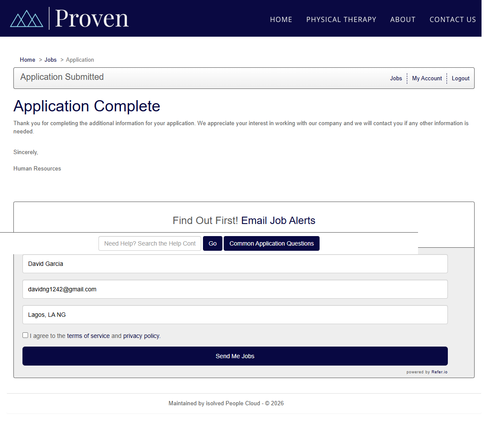Open the My Account link
The width and height of the screenshot is (488, 448).
click(x=427, y=78)
